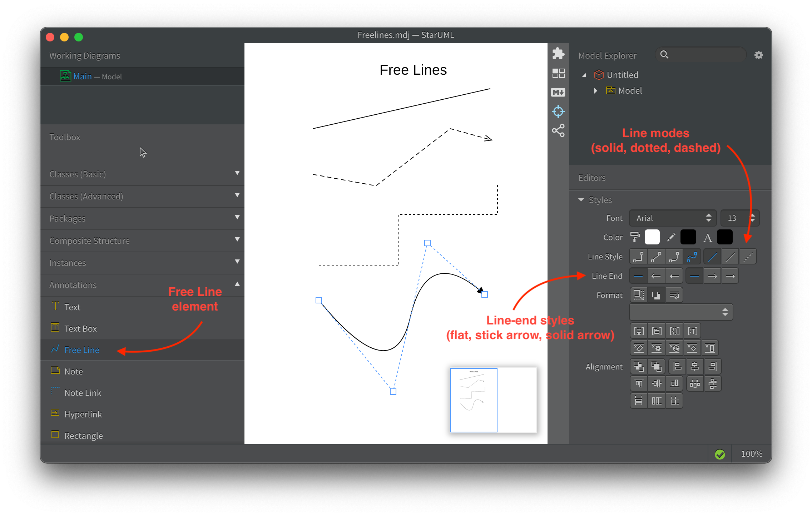Image resolution: width=812 pixels, height=516 pixels.
Task: Open Main diagram in Working Diagrams
Action: tap(83, 76)
